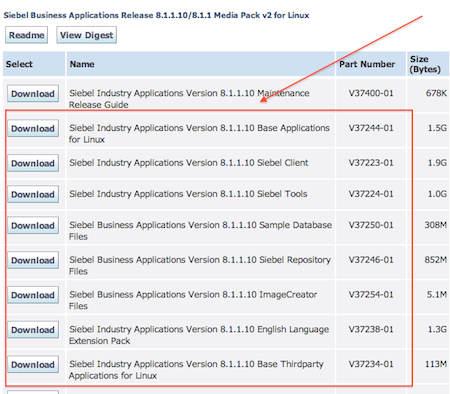Download the Siebel Tools package

(x=33, y=194)
